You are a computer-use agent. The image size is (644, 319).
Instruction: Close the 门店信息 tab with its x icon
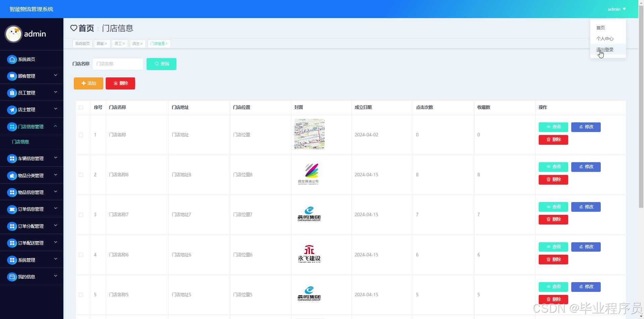(166, 44)
